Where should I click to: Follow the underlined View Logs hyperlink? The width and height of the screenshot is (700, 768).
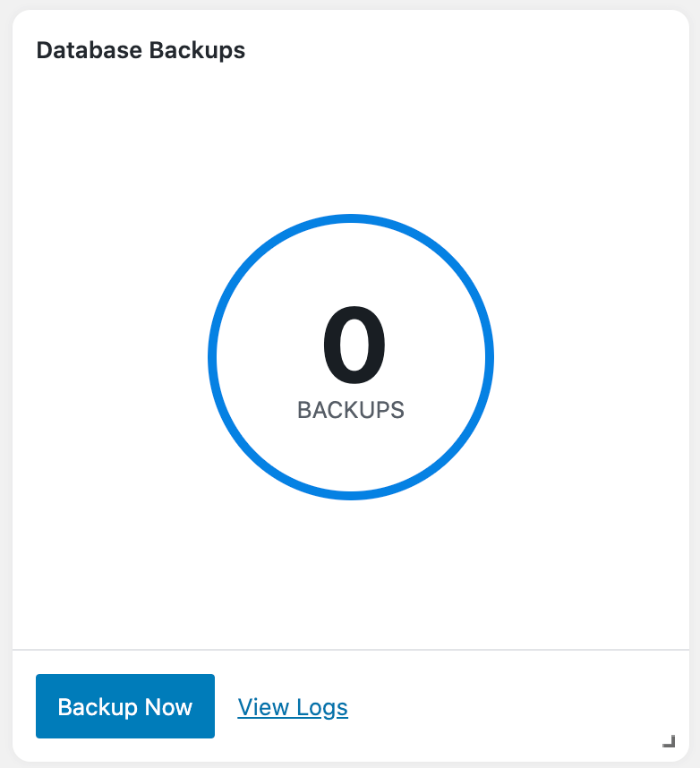point(293,708)
